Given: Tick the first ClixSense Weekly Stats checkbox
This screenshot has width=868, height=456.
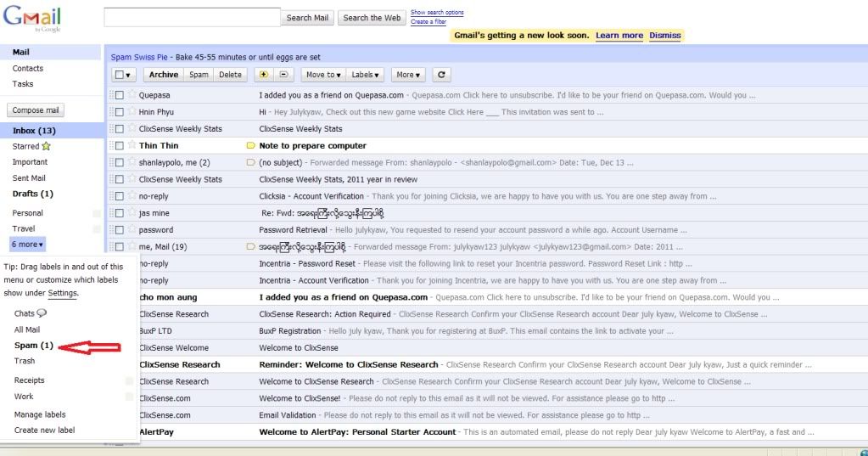Looking at the screenshot, I should click(x=119, y=128).
